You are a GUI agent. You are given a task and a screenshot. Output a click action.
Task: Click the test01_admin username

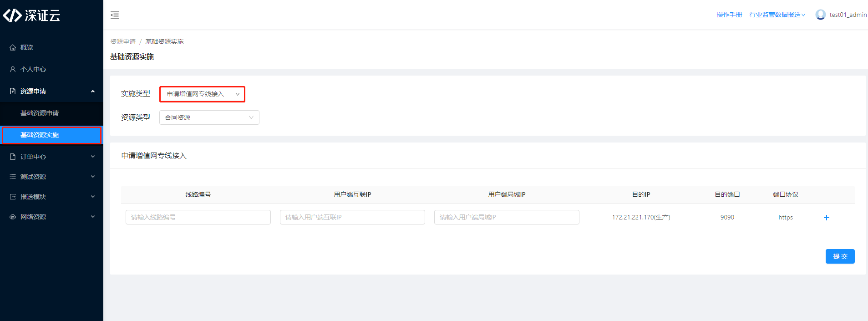click(x=848, y=15)
